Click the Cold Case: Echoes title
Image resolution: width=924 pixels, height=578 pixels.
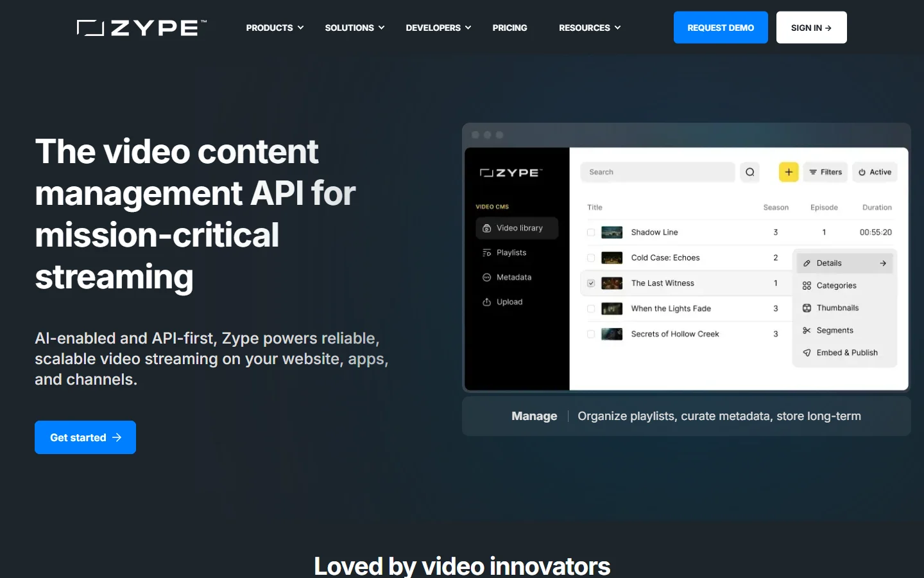click(665, 258)
